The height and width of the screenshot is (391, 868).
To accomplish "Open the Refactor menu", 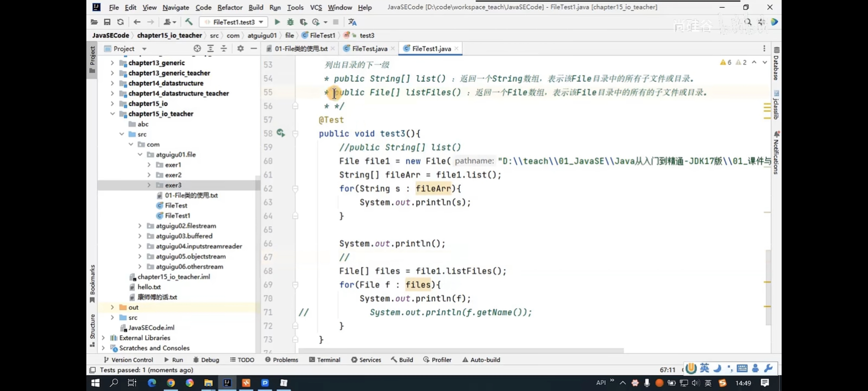I will 229,7.
